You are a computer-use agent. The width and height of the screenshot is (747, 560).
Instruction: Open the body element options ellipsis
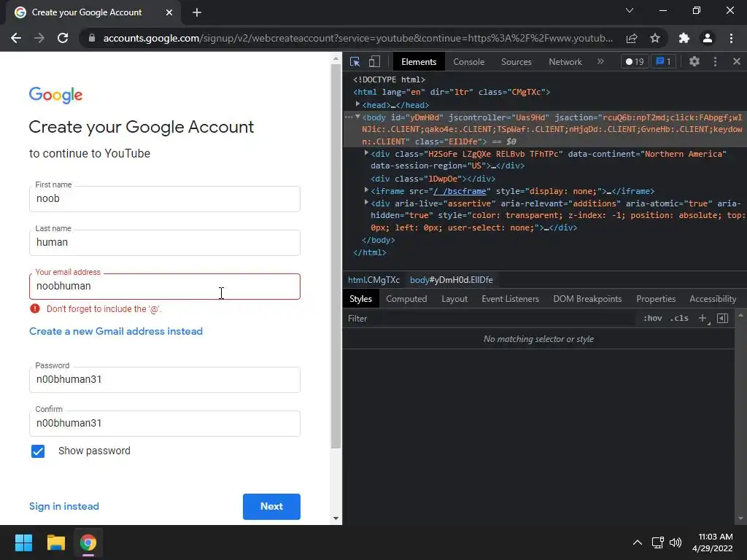[x=349, y=117]
